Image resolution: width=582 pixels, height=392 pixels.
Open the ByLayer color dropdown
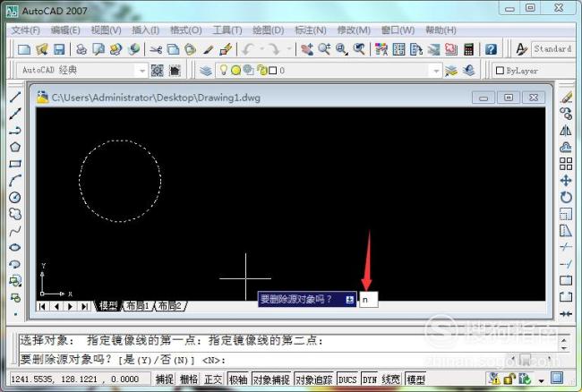(x=536, y=71)
